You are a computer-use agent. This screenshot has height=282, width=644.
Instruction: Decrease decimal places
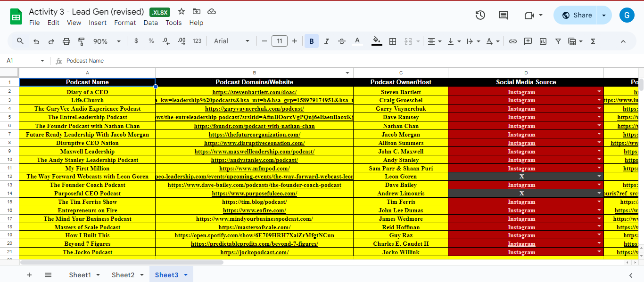[166, 41]
